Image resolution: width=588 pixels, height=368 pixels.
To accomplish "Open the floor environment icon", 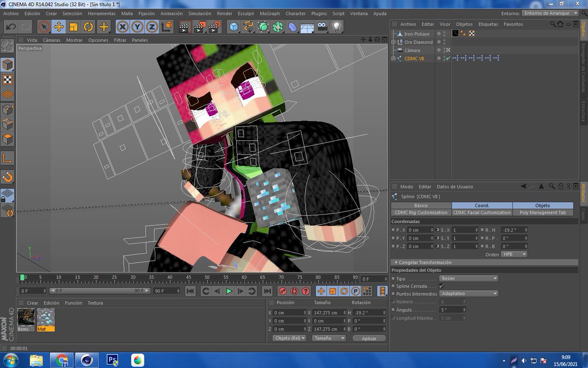I will (307, 26).
